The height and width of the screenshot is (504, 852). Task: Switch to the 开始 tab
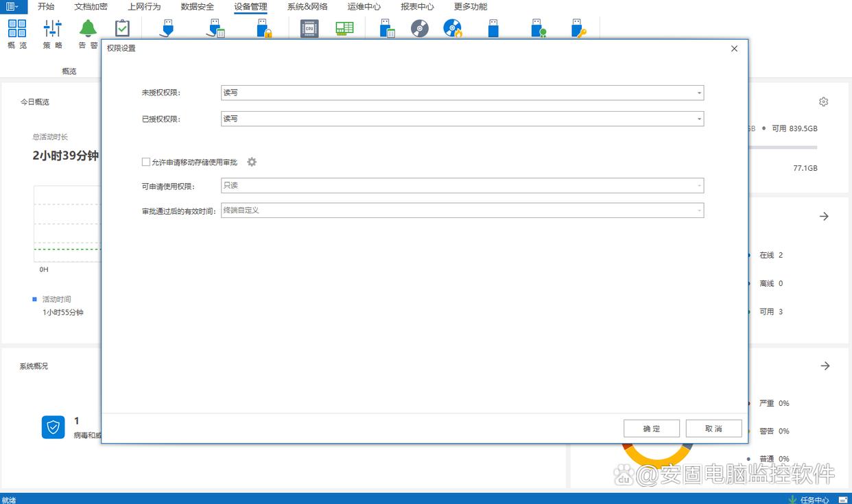click(x=46, y=7)
